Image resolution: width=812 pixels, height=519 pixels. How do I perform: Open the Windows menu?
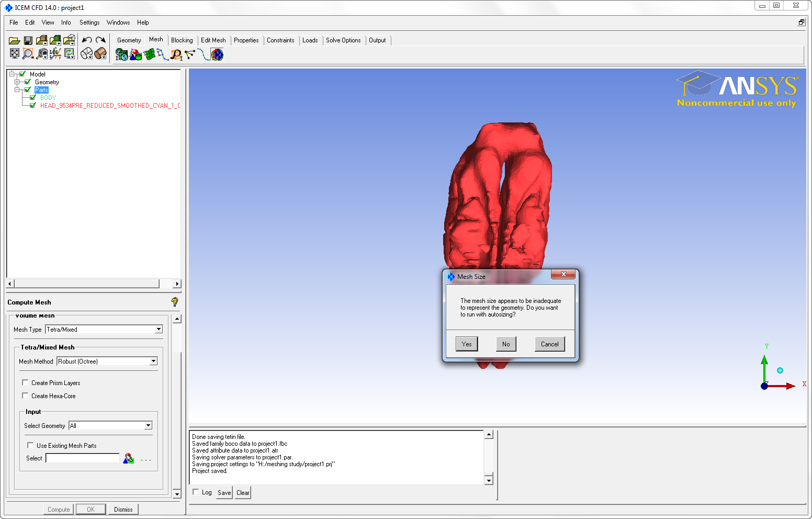(118, 22)
